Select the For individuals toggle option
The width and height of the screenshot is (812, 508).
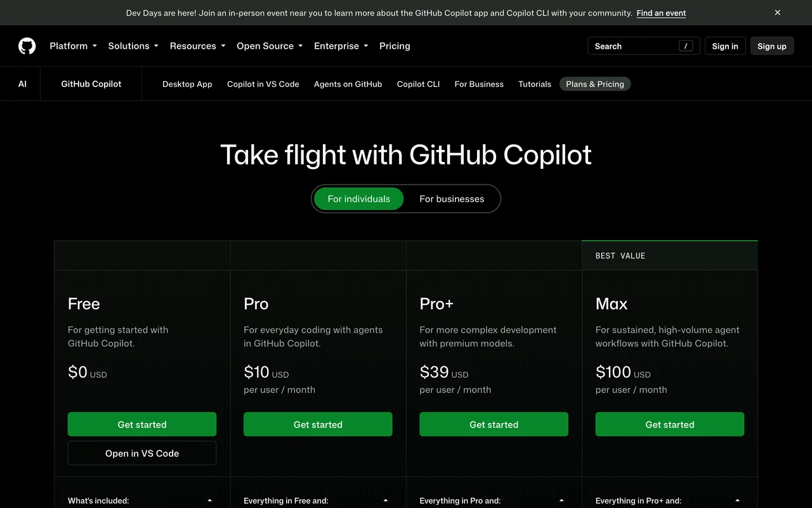click(359, 199)
